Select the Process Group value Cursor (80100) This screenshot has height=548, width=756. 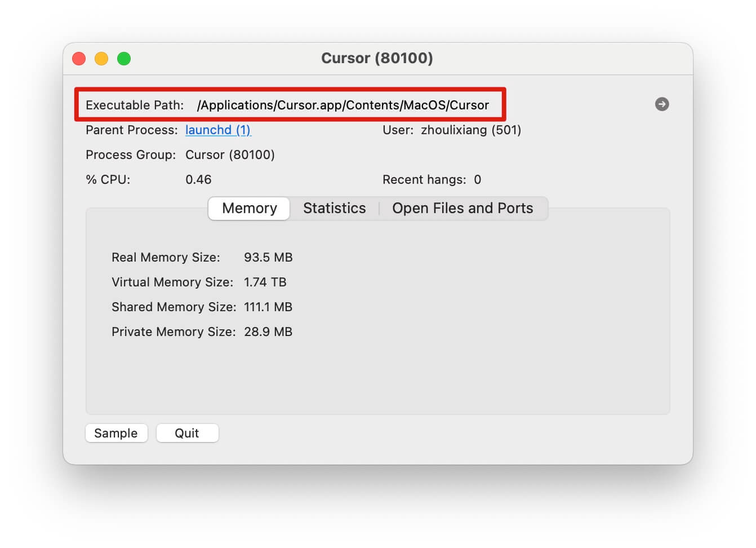point(230,155)
